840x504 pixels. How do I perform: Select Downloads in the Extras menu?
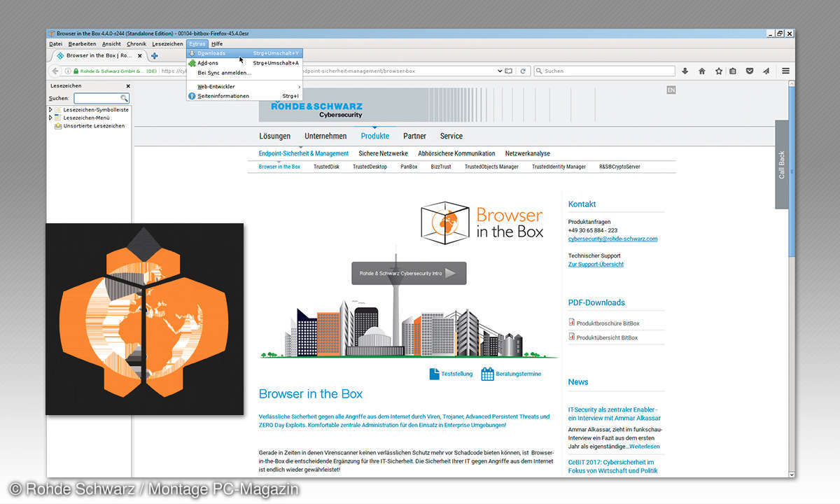pyautogui.click(x=245, y=53)
